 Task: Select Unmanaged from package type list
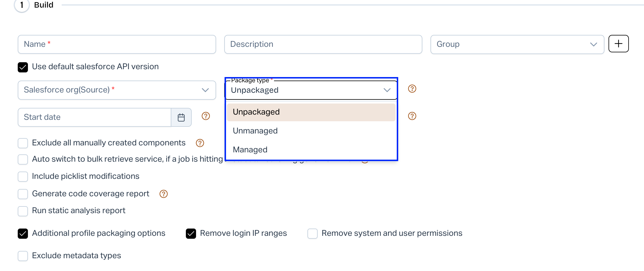tap(255, 131)
